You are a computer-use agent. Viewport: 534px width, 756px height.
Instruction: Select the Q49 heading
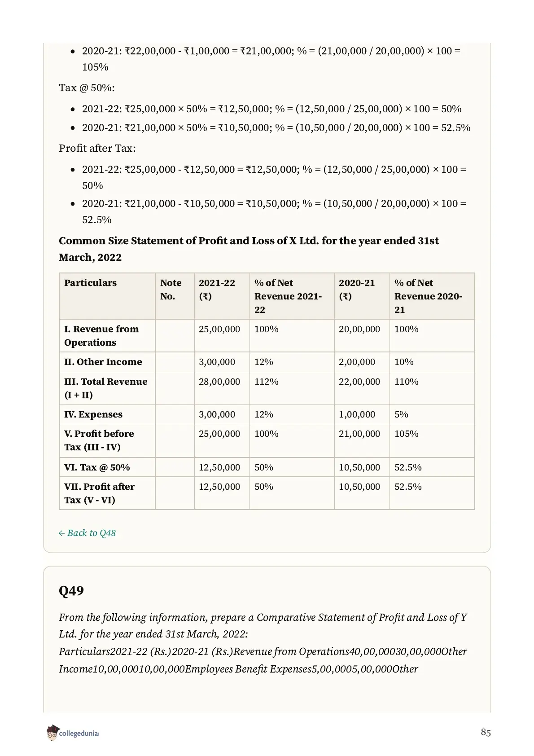(71, 590)
